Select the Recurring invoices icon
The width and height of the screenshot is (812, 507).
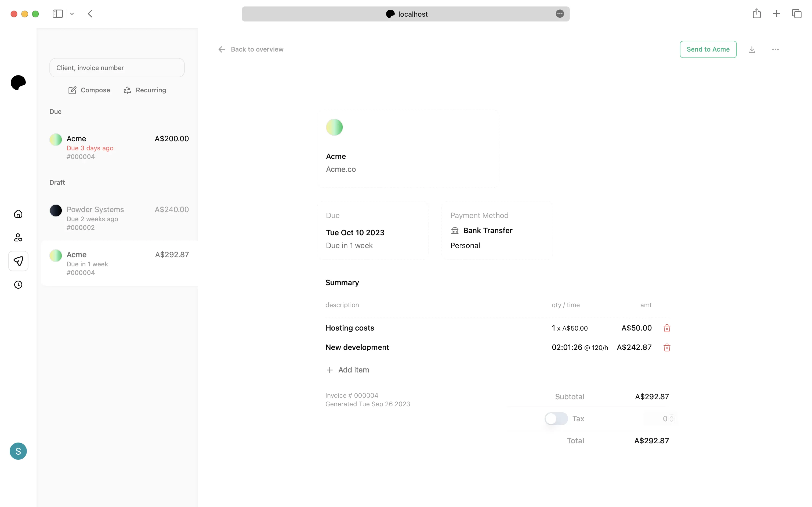[x=127, y=90]
